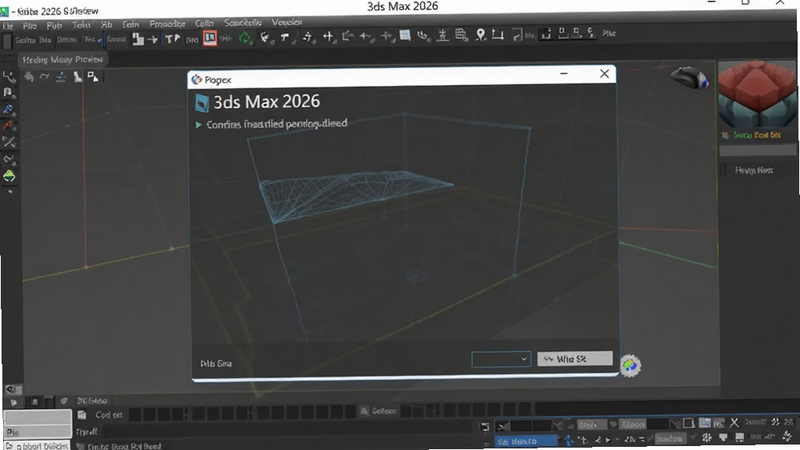The height and width of the screenshot is (450, 800).
Task: Click the wide bracket icon right of the map pin
Action: point(497,34)
